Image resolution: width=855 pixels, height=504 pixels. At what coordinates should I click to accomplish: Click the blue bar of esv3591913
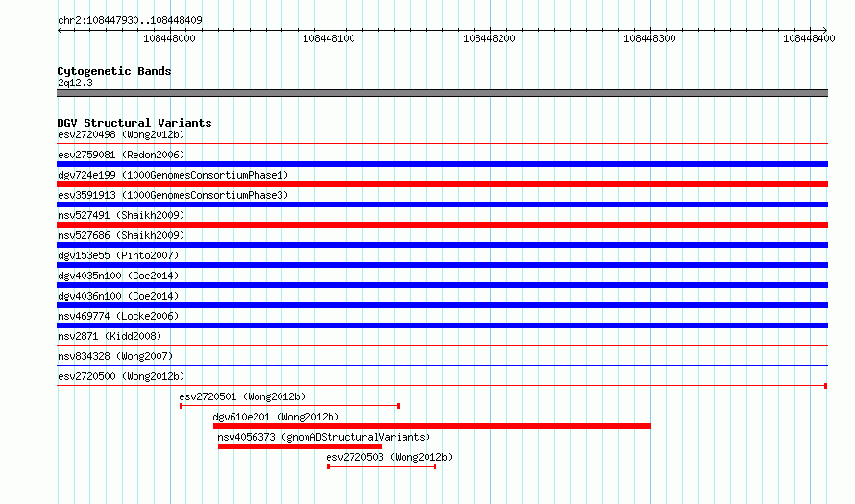[x=442, y=204]
